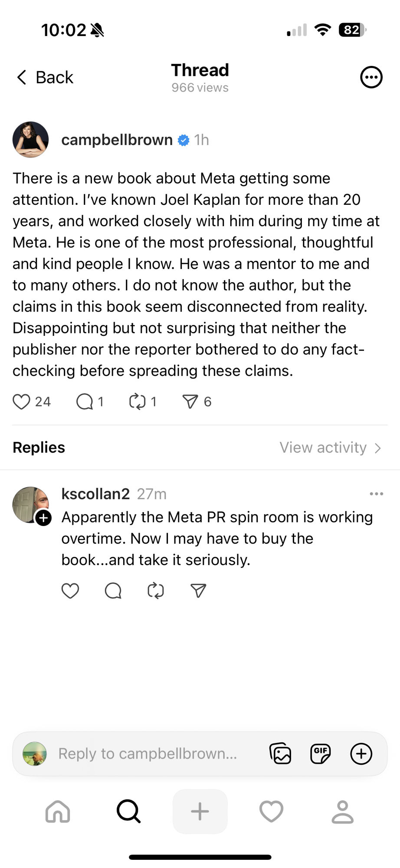400x868 pixels.
Task: Open thread options in the top-right circle menu
Action: 371,77
